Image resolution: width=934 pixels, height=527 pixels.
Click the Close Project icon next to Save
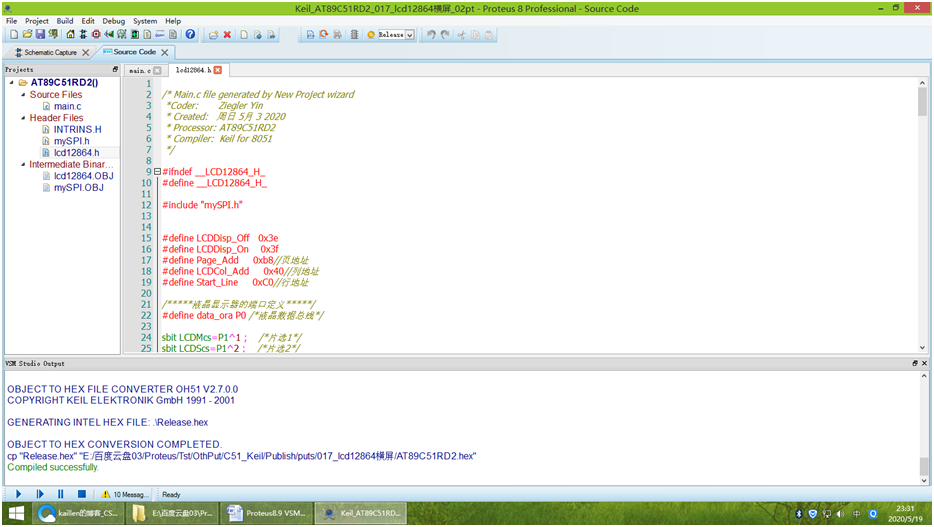point(53,35)
